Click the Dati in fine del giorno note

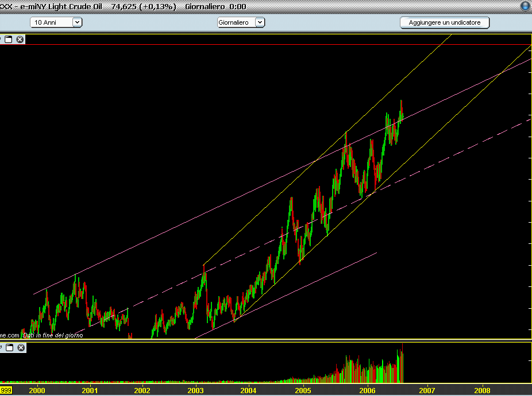[x=53, y=335]
